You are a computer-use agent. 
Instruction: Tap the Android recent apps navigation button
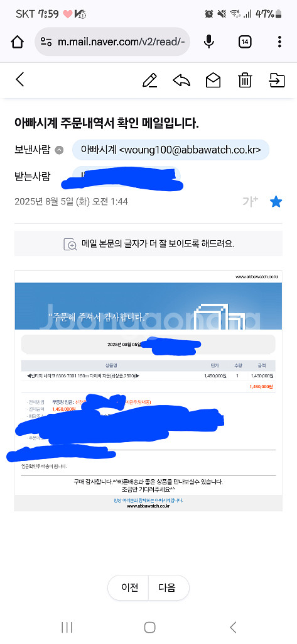[67, 627]
